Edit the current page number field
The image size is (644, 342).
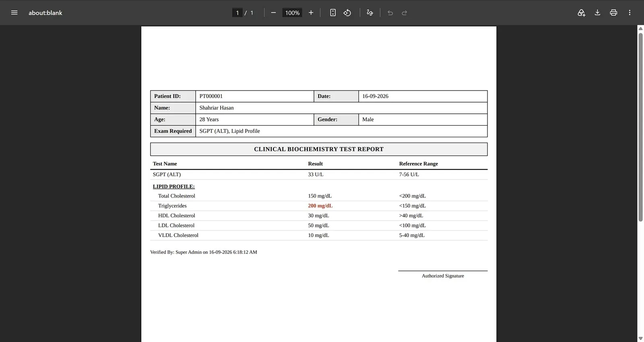[x=237, y=13]
